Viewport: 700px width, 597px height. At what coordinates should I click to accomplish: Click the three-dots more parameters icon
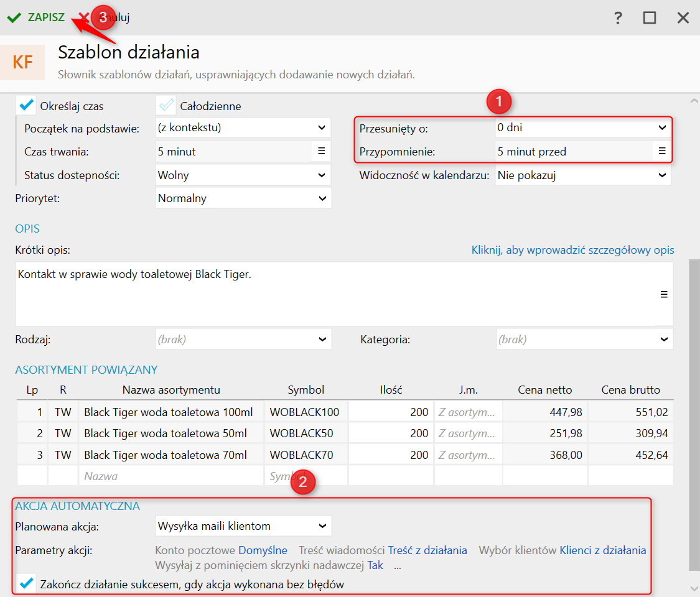point(397,565)
